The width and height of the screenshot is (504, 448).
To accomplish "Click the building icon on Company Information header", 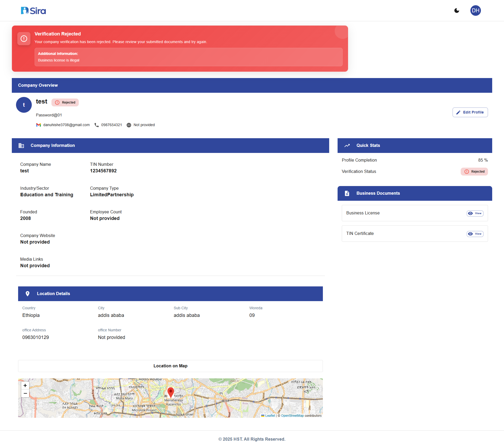I will pyautogui.click(x=21, y=145).
